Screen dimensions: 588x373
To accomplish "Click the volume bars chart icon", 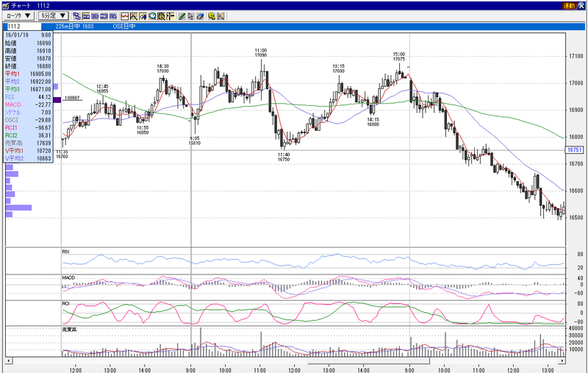I will (x=161, y=16).
